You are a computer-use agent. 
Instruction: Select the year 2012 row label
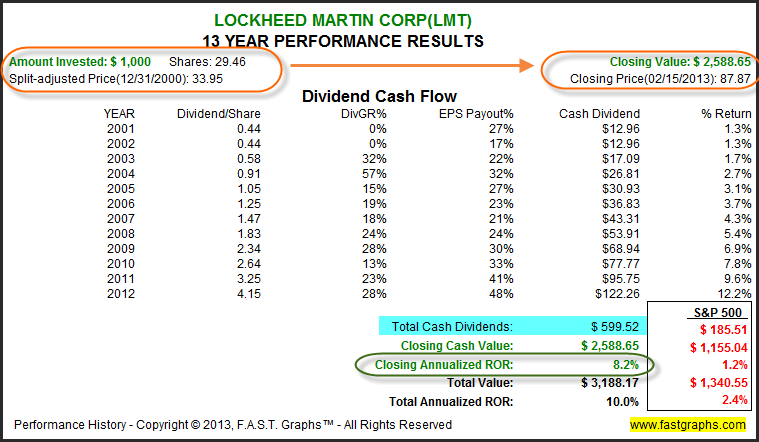click(121, 294)
